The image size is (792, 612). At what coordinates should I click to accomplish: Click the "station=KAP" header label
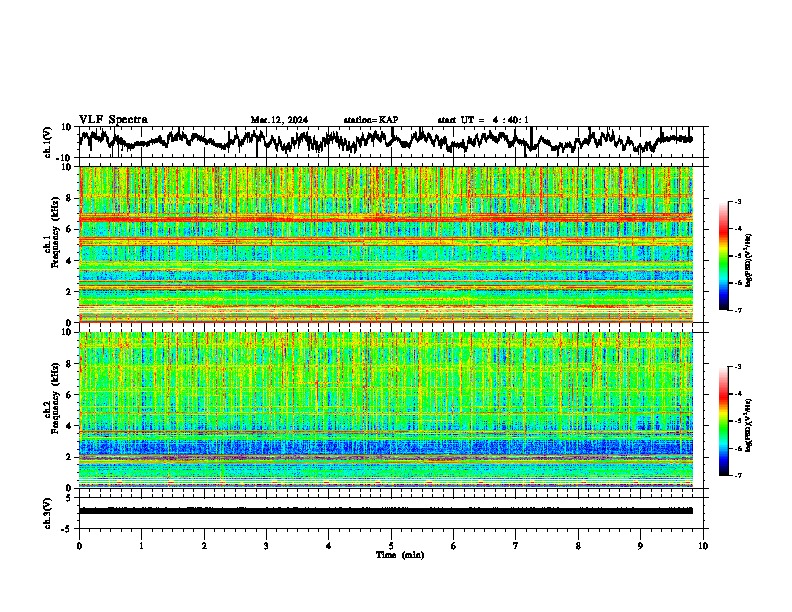click(371, 120)
